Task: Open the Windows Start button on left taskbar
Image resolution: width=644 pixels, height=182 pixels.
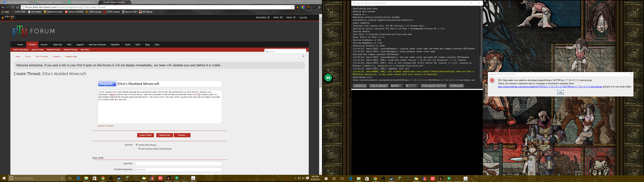Action: tap(4, 178)
